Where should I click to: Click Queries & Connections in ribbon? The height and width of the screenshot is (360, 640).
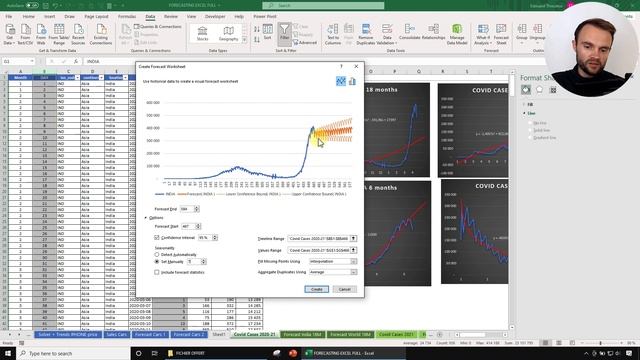click(158, 27)
